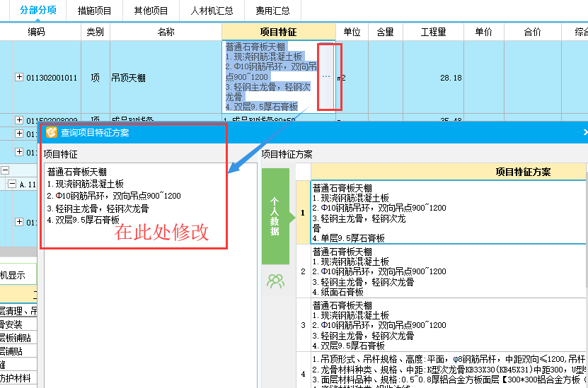Click the 机显示 button at left
This screenshot has width=588, height=388.
coord(18,275)
